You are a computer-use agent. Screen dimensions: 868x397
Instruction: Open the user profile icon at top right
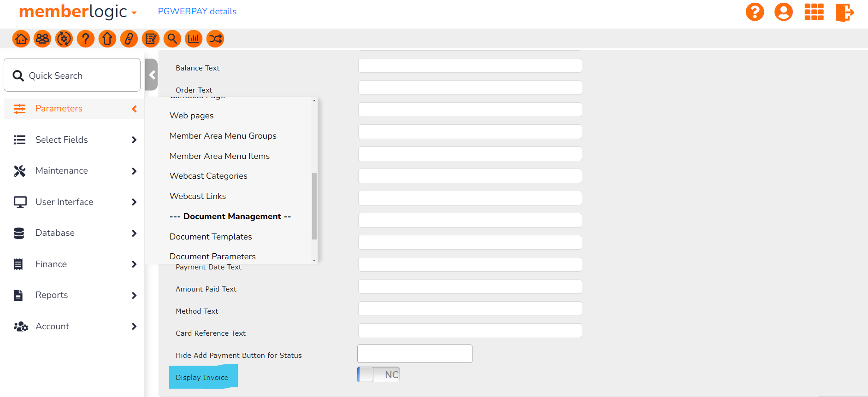click(783, 12)
